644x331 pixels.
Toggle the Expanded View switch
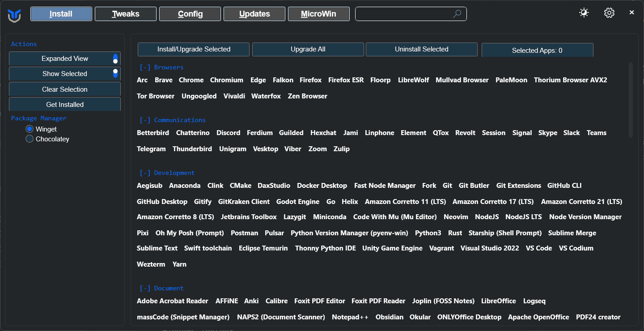pyautogui.click(x=115, y=59)
